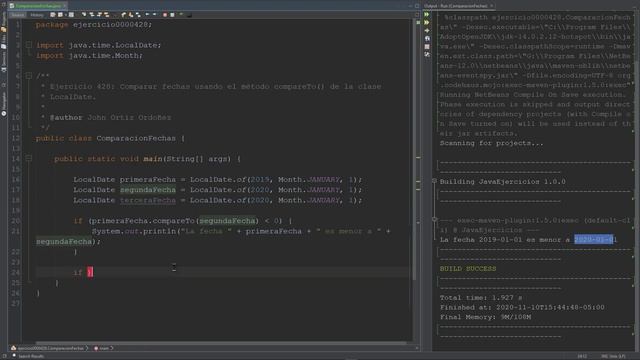Click the error stripe mark near line 14

tap(418, 158)
